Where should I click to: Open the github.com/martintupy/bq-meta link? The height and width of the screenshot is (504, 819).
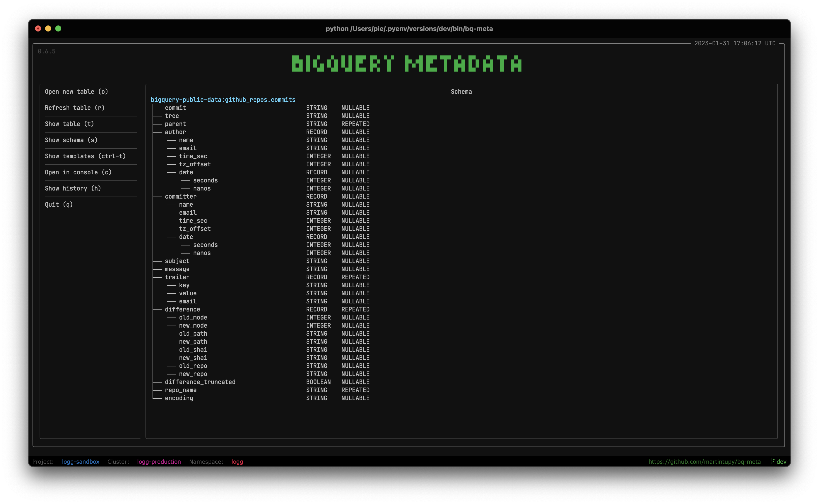pyautogui.click(x=704, y=461)
